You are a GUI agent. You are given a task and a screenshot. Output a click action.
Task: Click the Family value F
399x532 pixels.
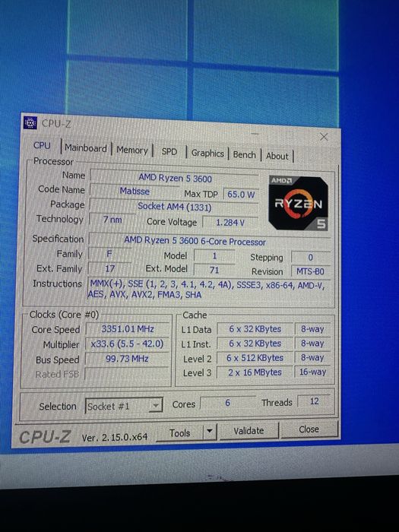point(109,254)
